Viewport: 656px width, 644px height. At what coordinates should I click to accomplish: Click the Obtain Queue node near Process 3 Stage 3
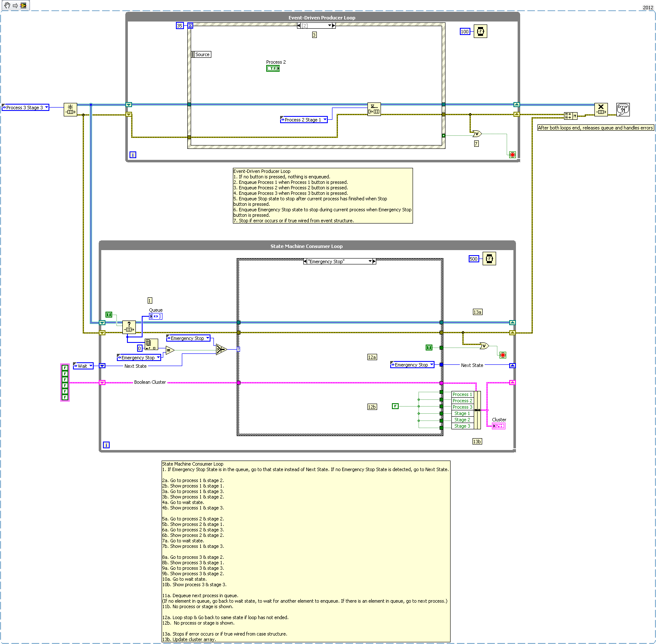point(70,109)
